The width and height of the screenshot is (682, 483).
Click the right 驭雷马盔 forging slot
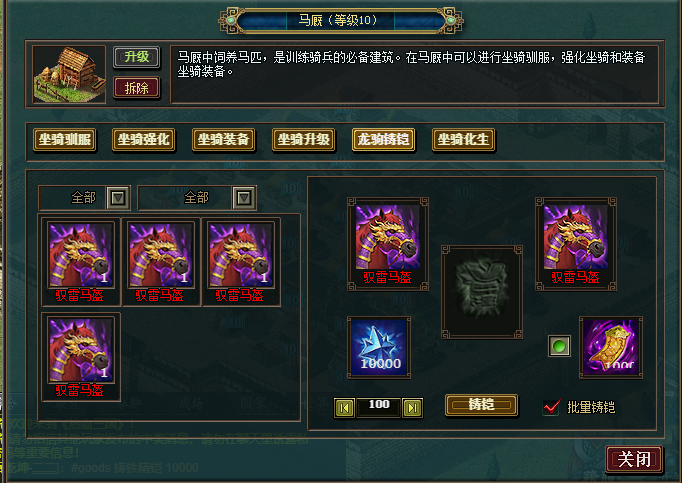click(575, 244)
